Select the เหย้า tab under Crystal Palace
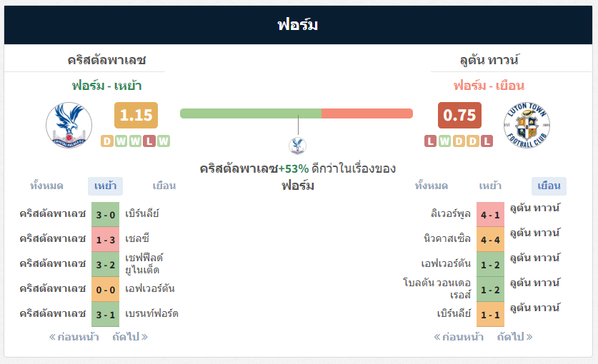 point(105,186)
